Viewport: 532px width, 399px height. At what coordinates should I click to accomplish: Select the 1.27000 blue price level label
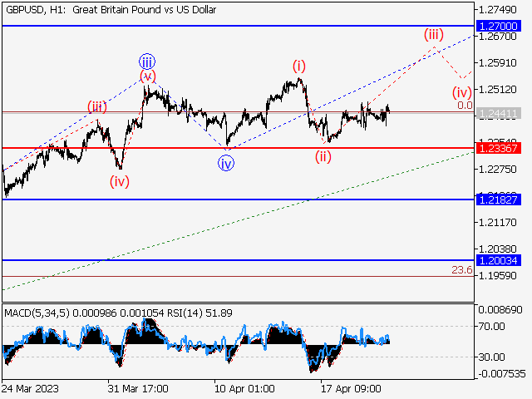coord(498,26)
